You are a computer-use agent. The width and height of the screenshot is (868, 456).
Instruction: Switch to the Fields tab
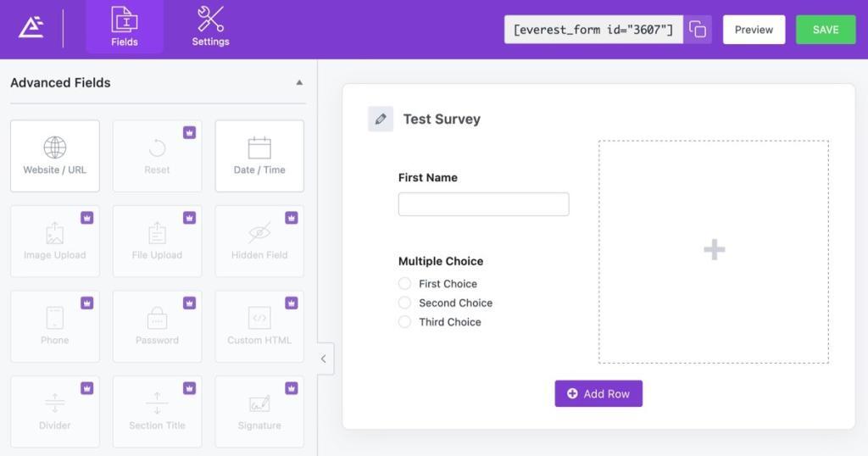(125, 28)
